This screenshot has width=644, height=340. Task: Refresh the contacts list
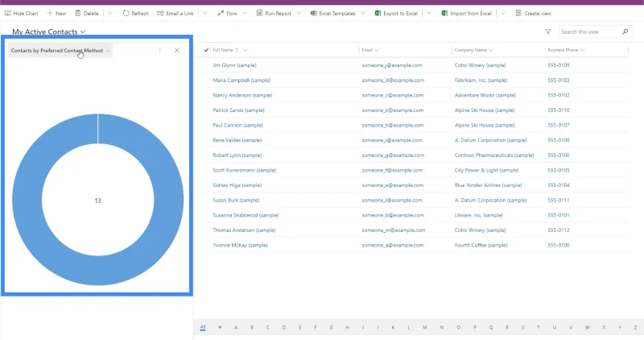pos(135,13)
